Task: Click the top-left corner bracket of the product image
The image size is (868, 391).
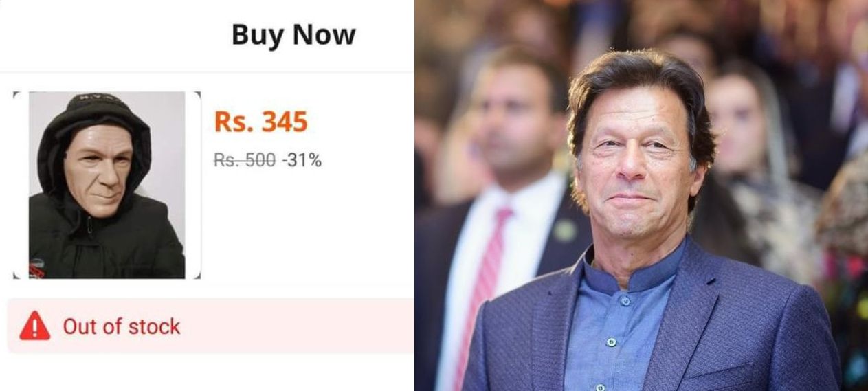Action: pyautogui.click(x=16, y=94)
